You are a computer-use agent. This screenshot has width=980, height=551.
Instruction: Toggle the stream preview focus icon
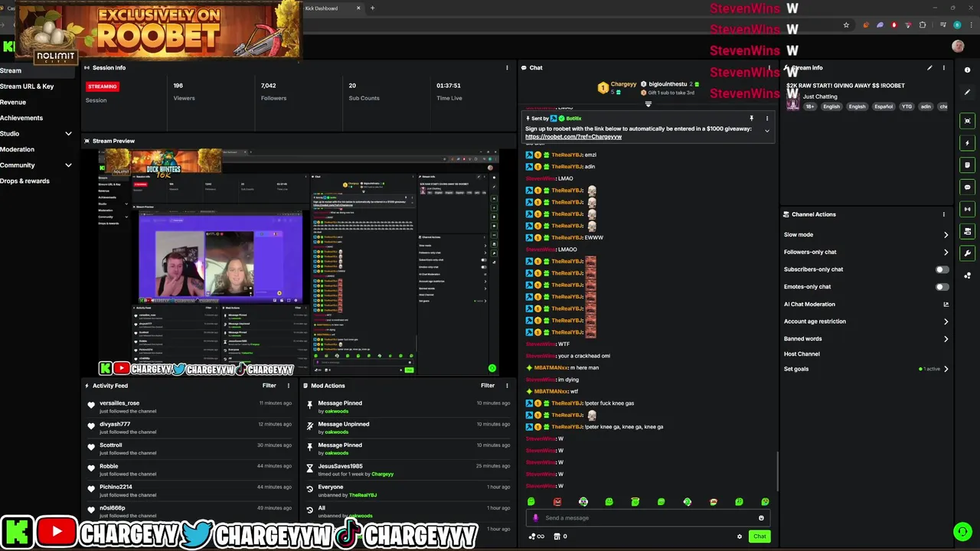click(x=968, y=121)
